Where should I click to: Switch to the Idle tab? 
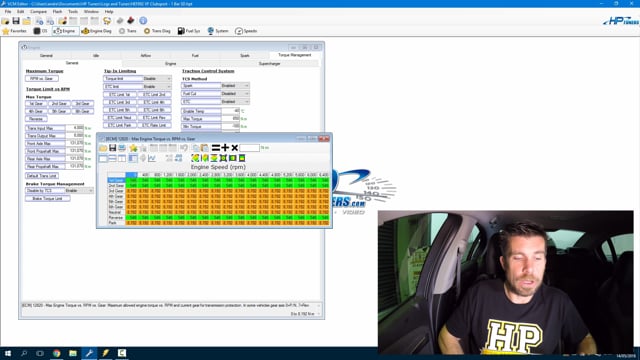[96, 56]
